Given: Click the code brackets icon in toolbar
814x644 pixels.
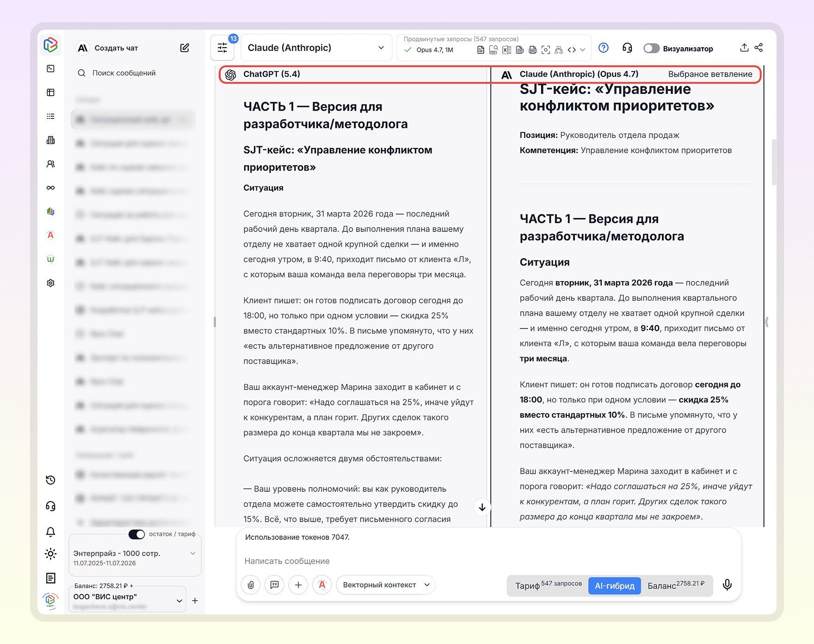Looking at the screenshot, I should click(572, 50).
